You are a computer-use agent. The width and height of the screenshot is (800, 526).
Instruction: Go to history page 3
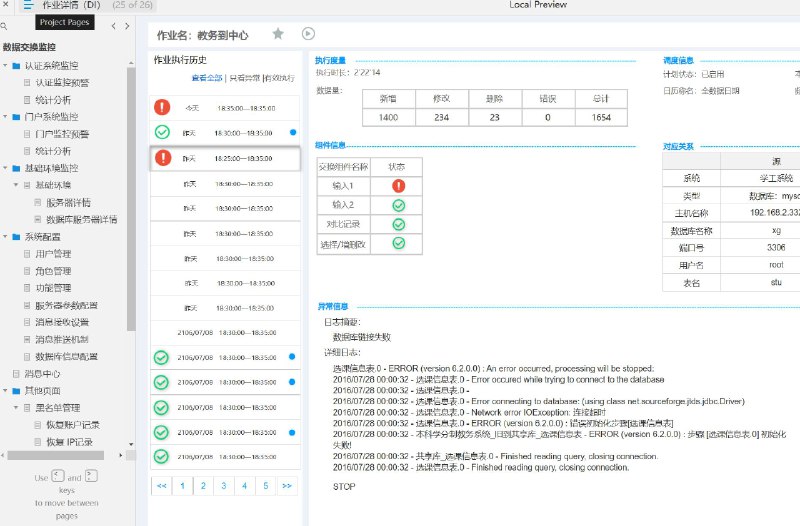point(224,486)
